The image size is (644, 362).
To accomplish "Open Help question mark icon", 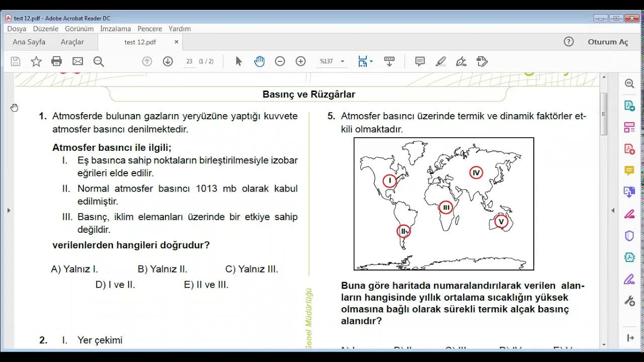I will pyautogui.click(x=569, y=42).
